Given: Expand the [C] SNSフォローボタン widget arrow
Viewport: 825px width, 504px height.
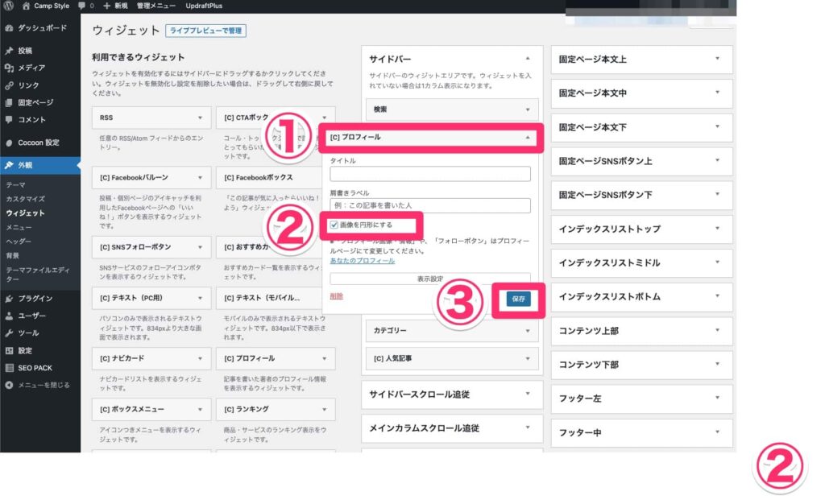Looking at the screenshot, I should [x=200, y=247].
